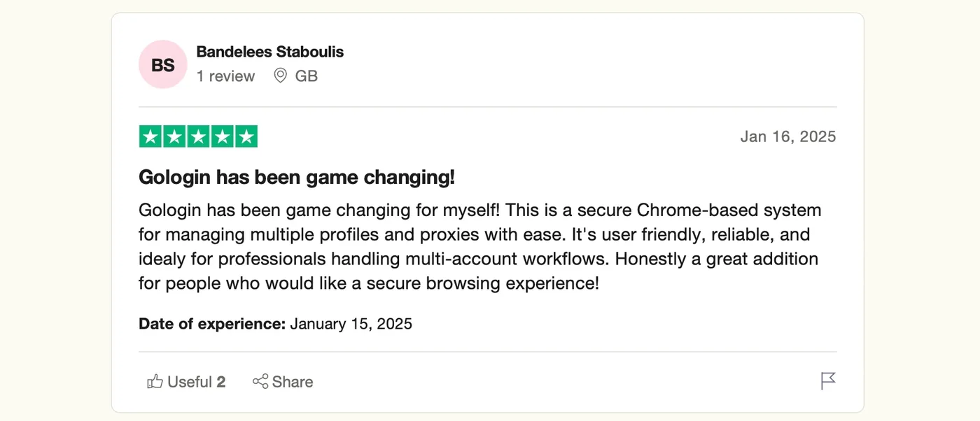Click the location pin icon beside GB
980x421 pixels.
tap(280, 76)
